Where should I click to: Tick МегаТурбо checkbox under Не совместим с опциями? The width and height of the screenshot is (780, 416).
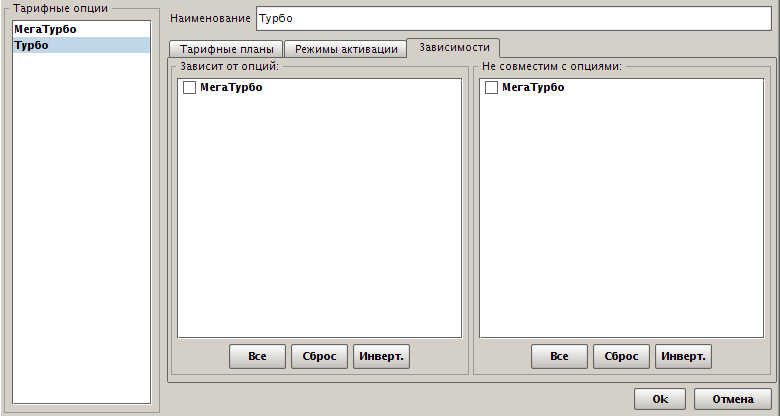(x=491, y=89)
